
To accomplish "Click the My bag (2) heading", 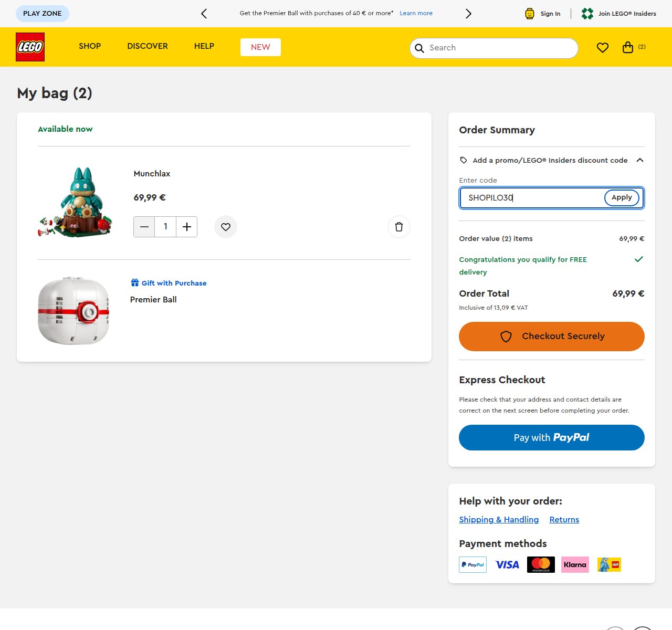I will (x=55, y=93).
